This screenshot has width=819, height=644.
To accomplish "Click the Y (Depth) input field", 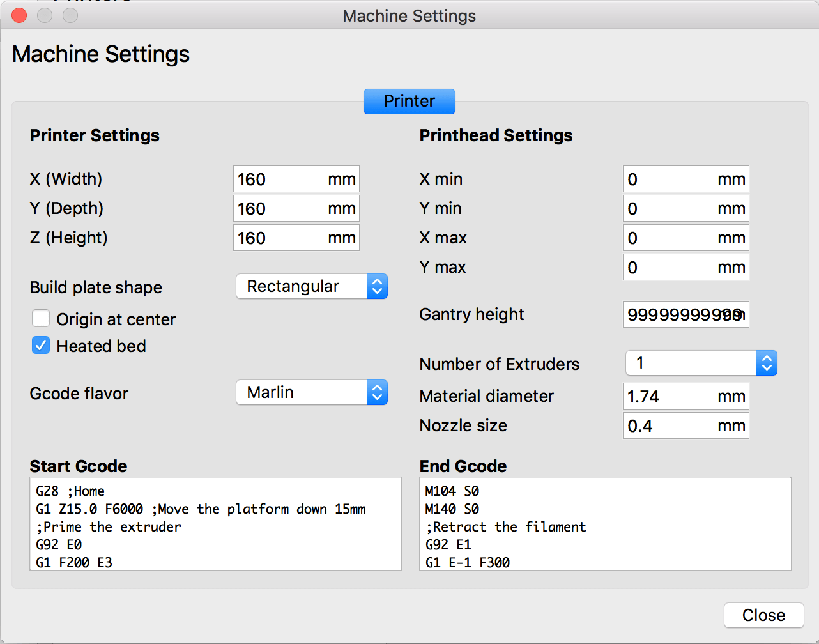I will tap(296, 208).
